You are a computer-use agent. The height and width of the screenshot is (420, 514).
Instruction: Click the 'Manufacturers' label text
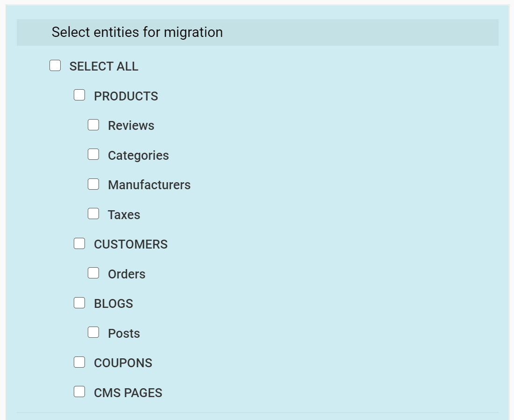[149, 185]
